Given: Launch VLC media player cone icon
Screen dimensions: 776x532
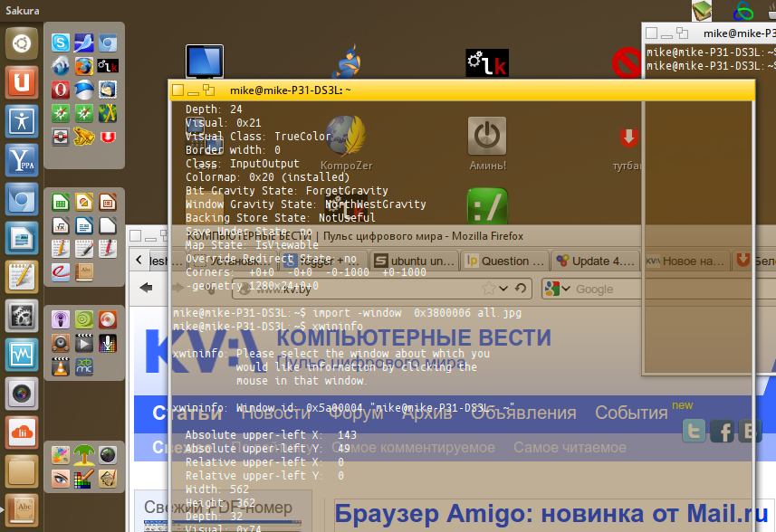Looking at the screenshot, I should coord(61,366).
